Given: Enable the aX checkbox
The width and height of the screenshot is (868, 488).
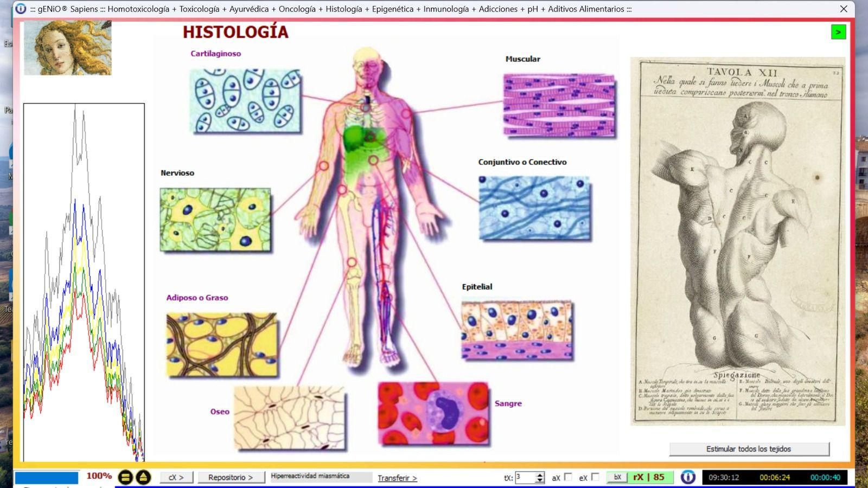Looking at the screenshot, I should 568,477.
